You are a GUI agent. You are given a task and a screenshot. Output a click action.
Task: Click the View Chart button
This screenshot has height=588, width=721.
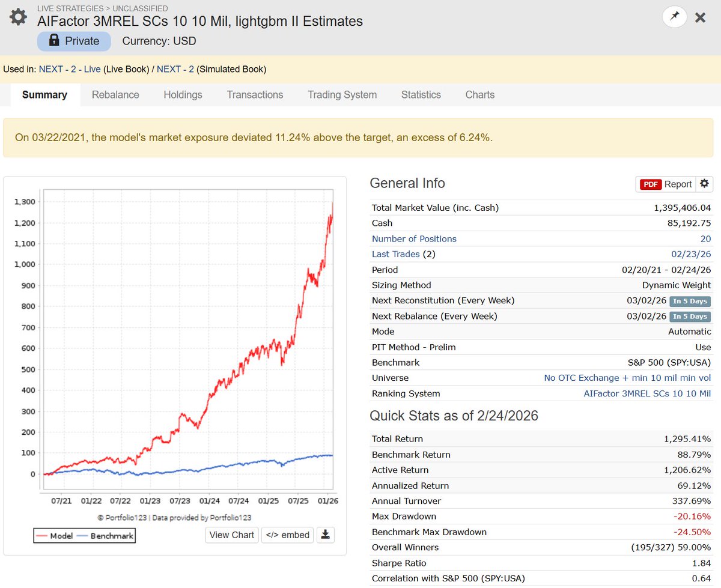click(232, 535)
